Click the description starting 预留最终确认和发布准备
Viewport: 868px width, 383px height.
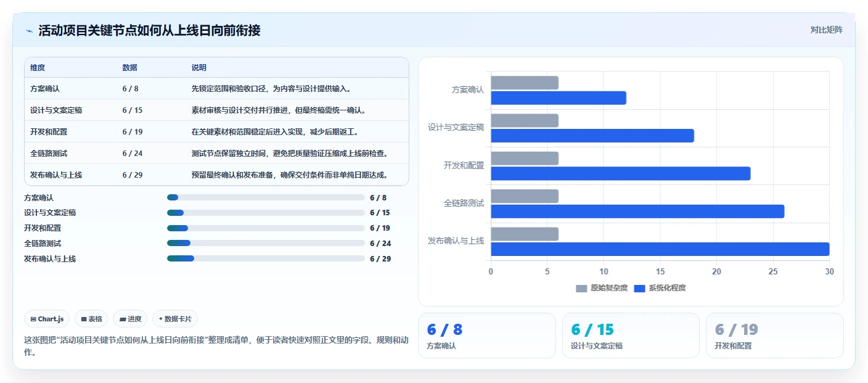click(292, 175)
